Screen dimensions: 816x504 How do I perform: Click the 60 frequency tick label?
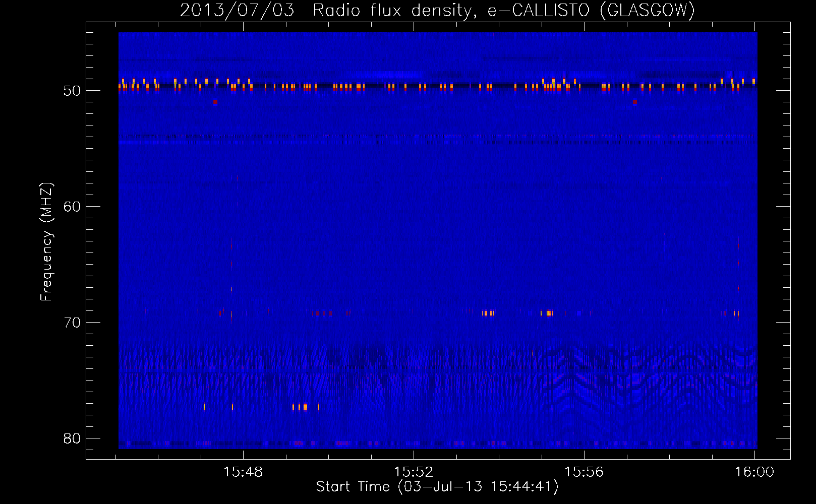[72, 207]
